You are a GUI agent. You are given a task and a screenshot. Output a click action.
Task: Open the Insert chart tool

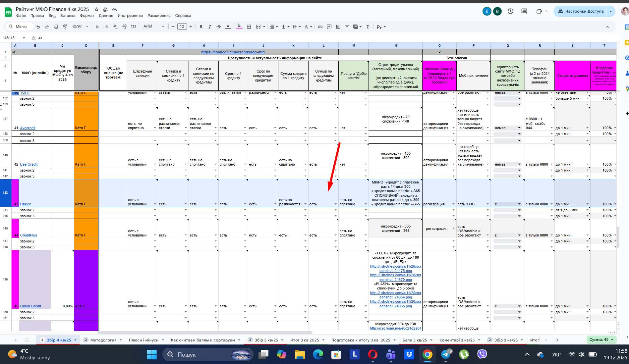338,26
